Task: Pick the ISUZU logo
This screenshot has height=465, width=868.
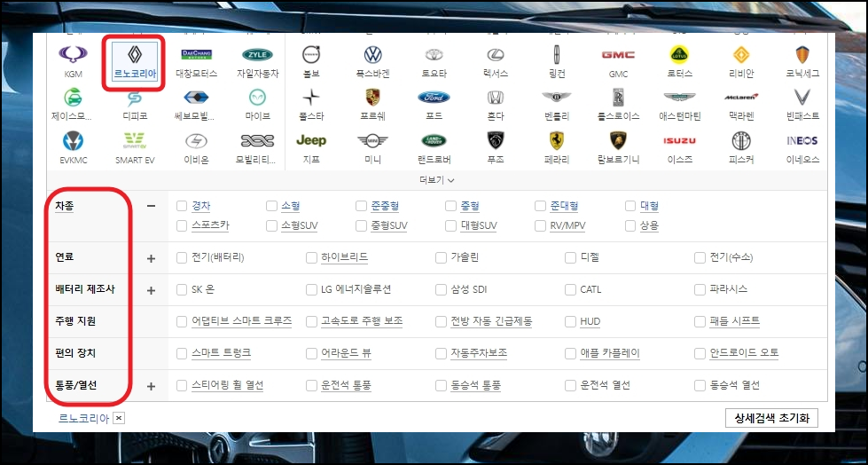Action: pyautogui.click(x=679, y=141)
